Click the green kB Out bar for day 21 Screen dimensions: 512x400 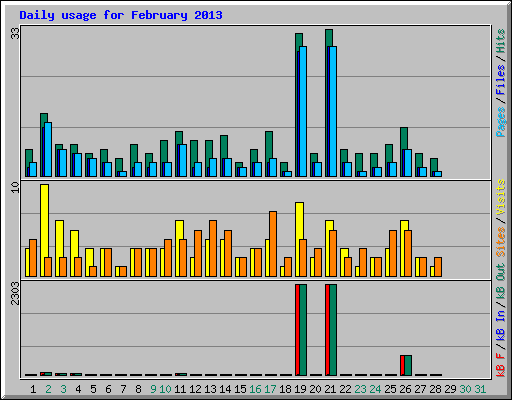[x=333, y=330]
